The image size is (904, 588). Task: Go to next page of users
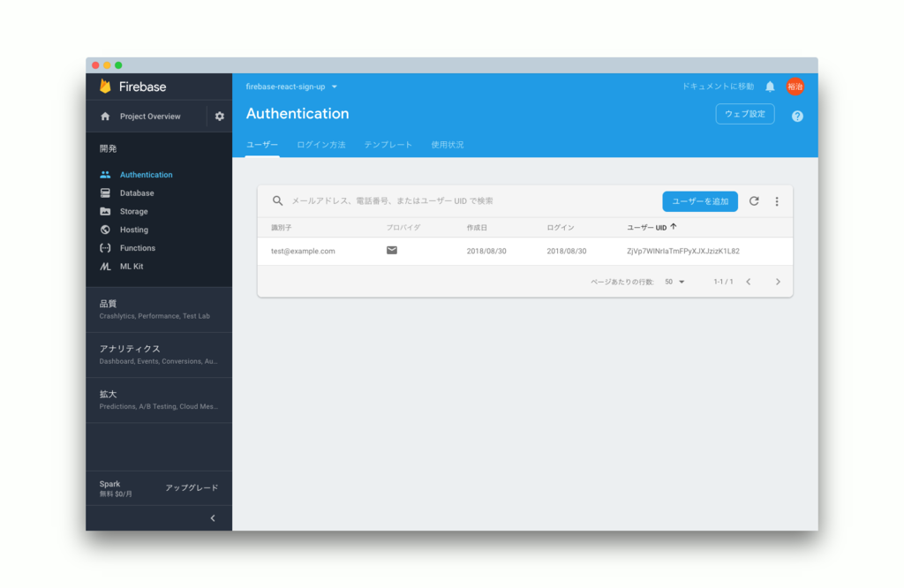778,282
